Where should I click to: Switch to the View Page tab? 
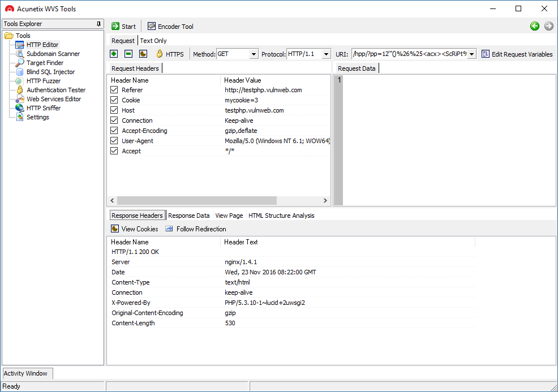coord(229,216)
